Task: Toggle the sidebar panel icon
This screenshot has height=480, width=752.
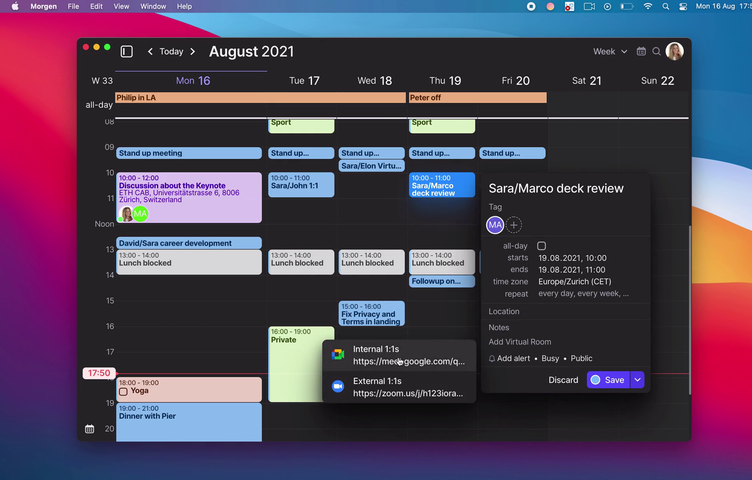Action: click(127, 51)
